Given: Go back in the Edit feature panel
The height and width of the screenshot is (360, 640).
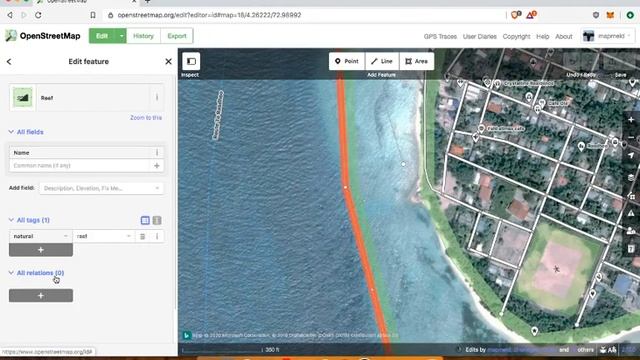Looking at the screenshot, I should click(x=9, y=62).
